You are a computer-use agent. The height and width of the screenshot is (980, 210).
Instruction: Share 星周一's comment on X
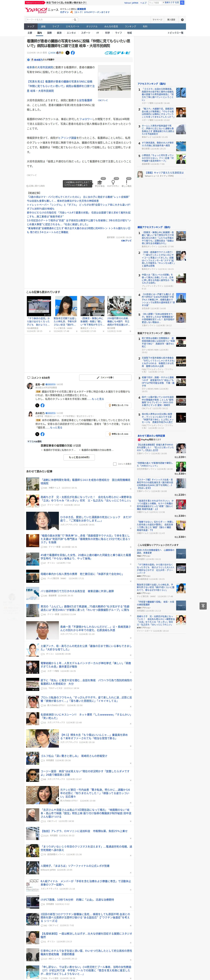tap(37, 405)
